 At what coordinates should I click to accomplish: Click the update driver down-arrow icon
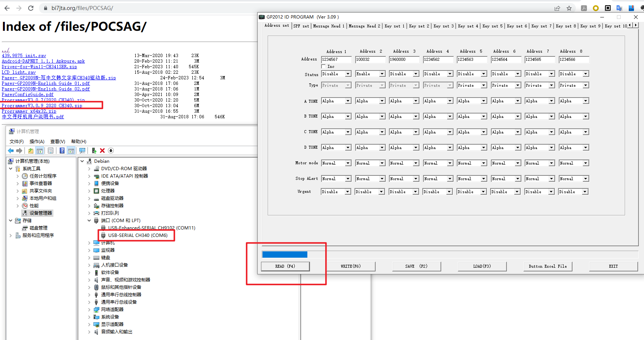[111, 151]
